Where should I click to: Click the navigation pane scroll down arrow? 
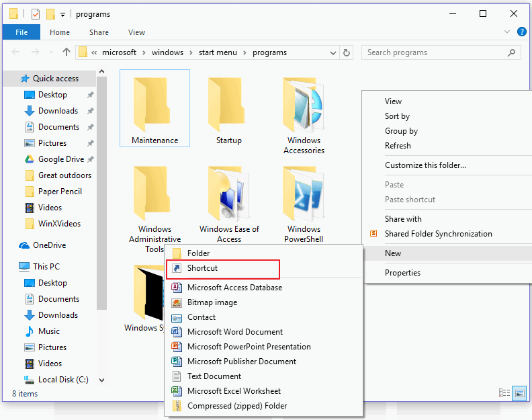(x=101, y=380)
